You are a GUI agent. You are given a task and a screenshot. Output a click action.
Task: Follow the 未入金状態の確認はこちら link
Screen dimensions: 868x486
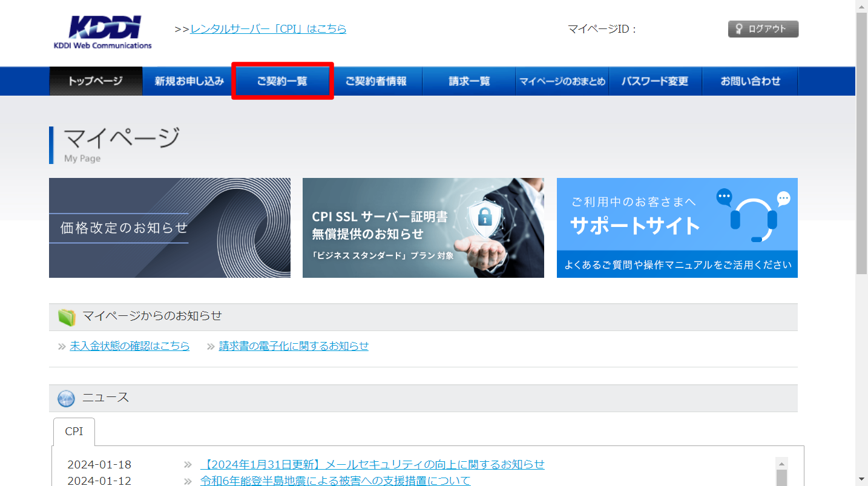click(130, 346)
